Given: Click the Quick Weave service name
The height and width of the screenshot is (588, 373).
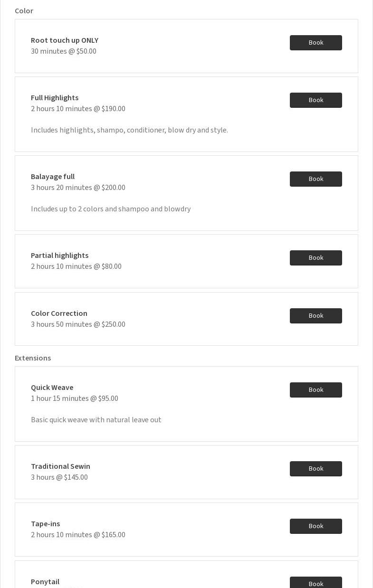Looking at the screenshot, I should tap(52, 388).
